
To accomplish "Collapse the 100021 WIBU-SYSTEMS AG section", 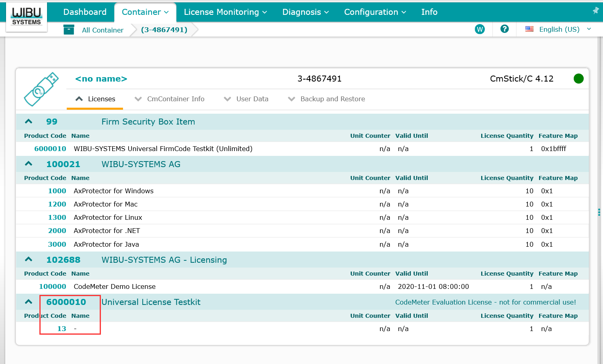I will (x=29, y=164).
